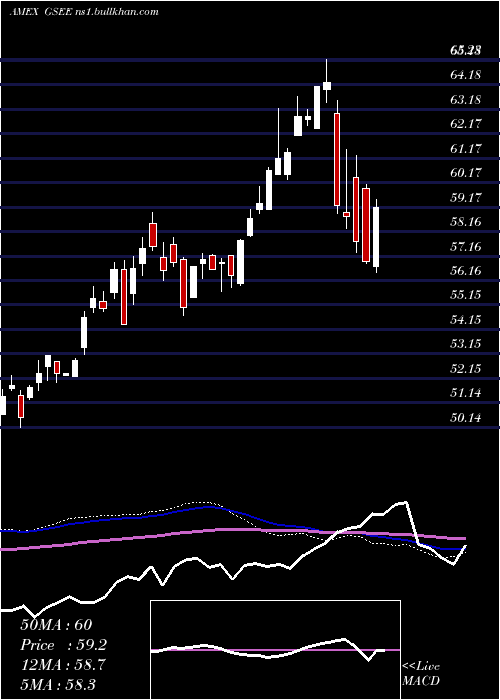Click inside the MACD inset chart

click(x=275, y=650)
